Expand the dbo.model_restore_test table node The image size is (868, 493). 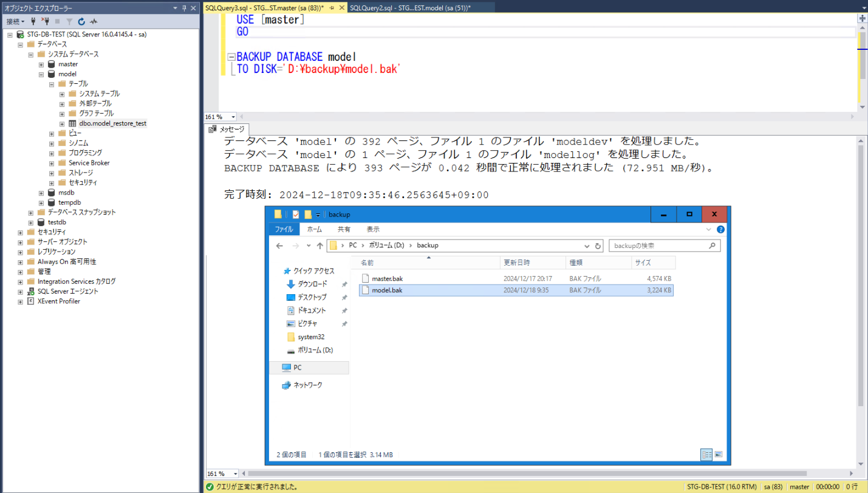pos(62,123)
